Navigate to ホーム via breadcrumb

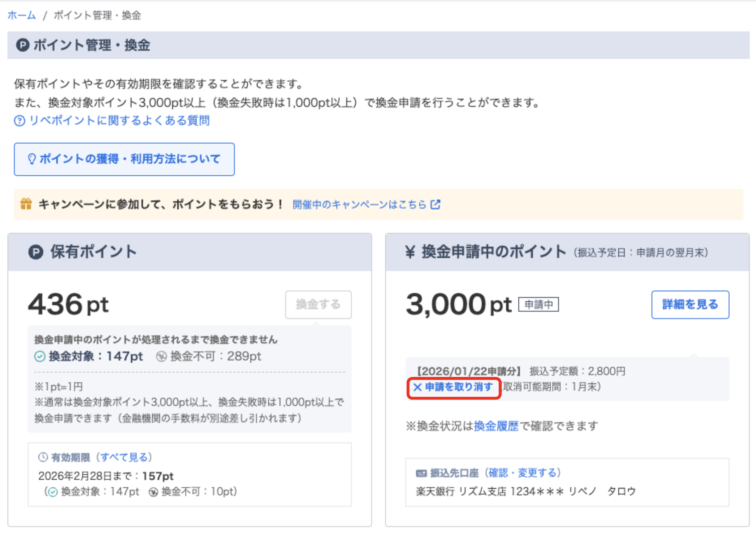click(x=21, y=15)
